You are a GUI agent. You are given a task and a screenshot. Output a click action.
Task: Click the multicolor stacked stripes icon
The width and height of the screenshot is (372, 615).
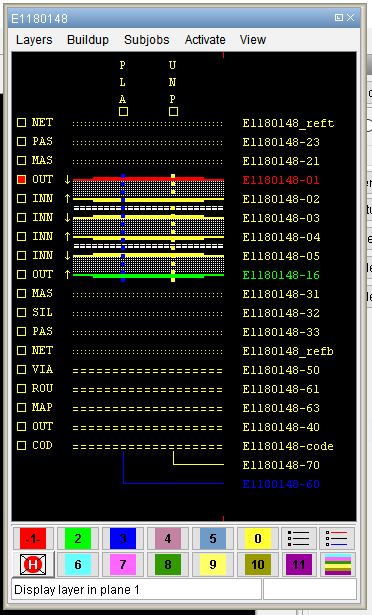337,564
